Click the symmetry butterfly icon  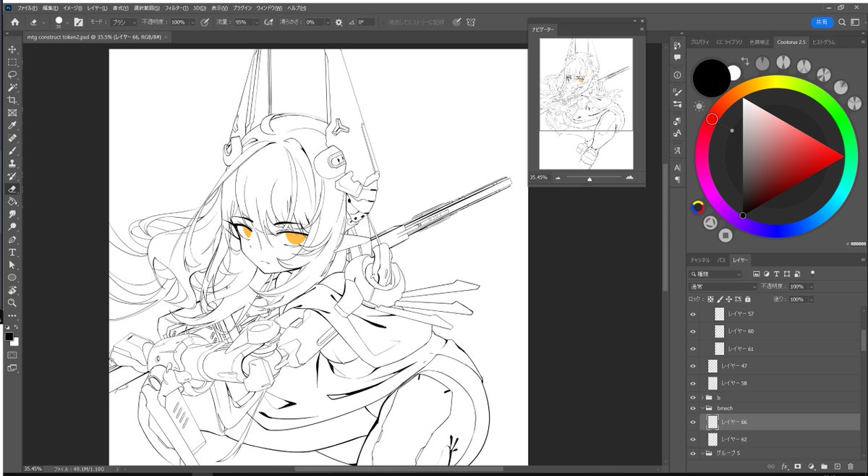(x=470, y=22)
